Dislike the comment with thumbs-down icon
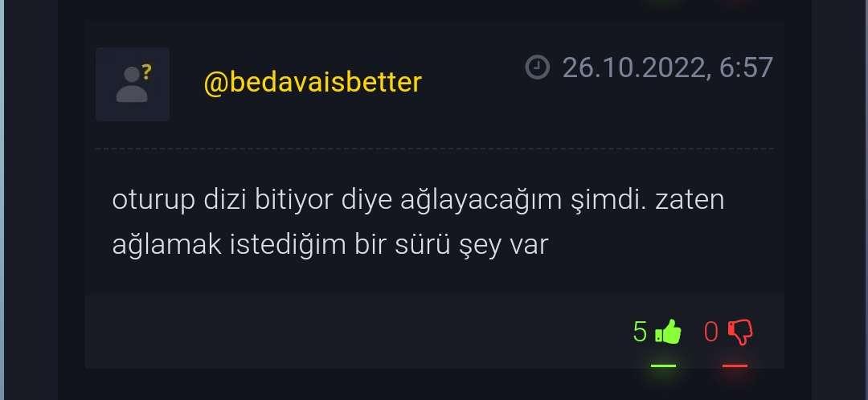 pyautogui.click(x=740, y=333)
